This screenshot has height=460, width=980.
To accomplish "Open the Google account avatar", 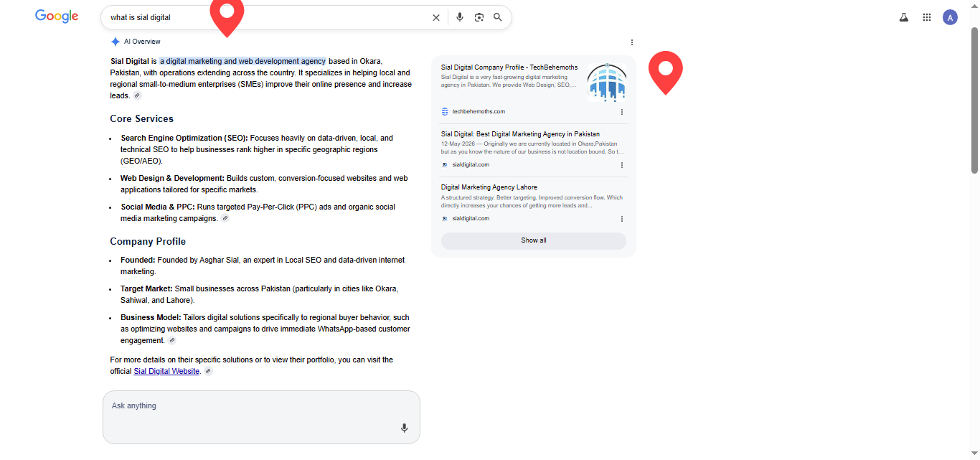I will [x=950, y=17].
